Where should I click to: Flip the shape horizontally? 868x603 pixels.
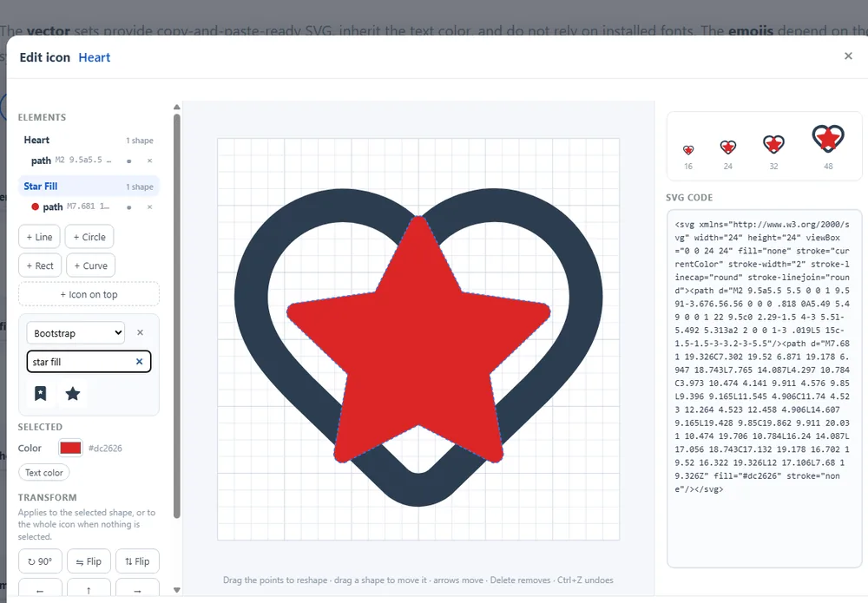pyautogui.click(x=89, y=561)
